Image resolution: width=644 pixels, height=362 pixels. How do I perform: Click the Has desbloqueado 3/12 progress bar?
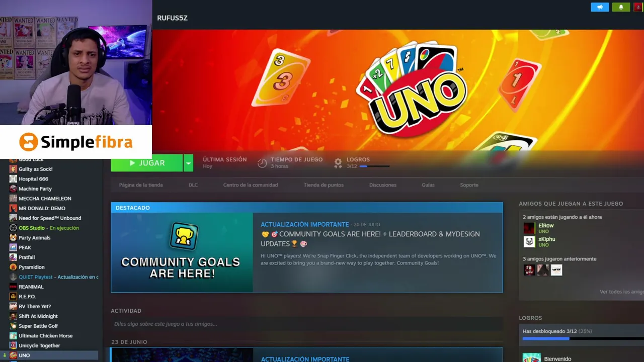[x=583, y=338]
